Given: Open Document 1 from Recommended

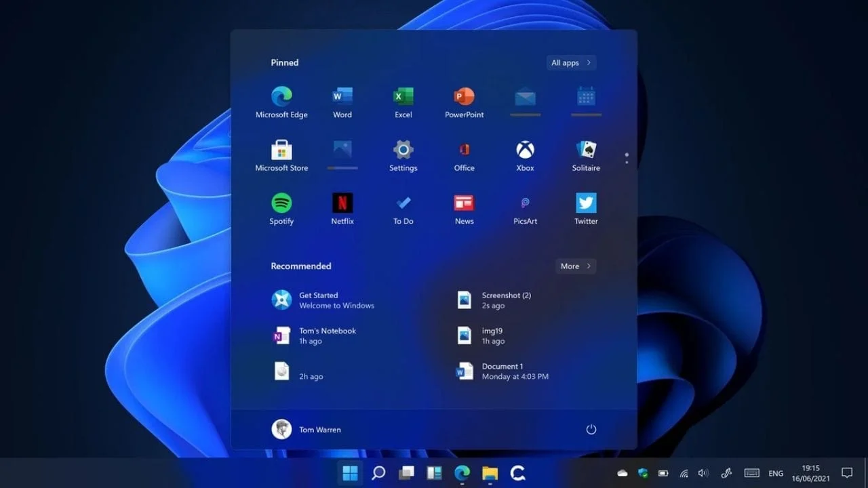Looking at the screenshot, I should (502, 371).
